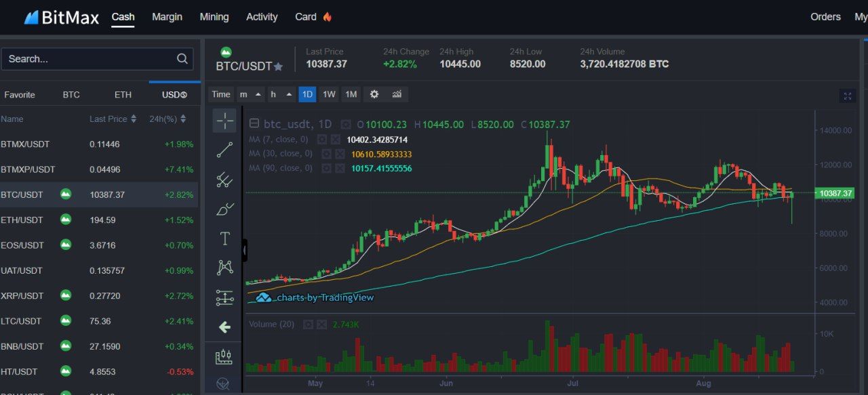Viewport: 868px width, 395px height.
Task: Open MA 30 indicator settings
Action: point(327,154)
